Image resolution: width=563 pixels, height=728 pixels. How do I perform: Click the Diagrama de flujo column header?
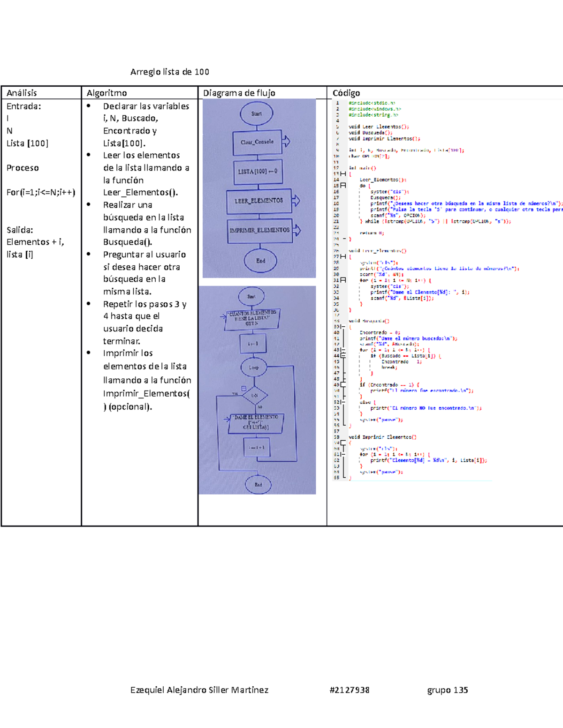click(239, 93)
